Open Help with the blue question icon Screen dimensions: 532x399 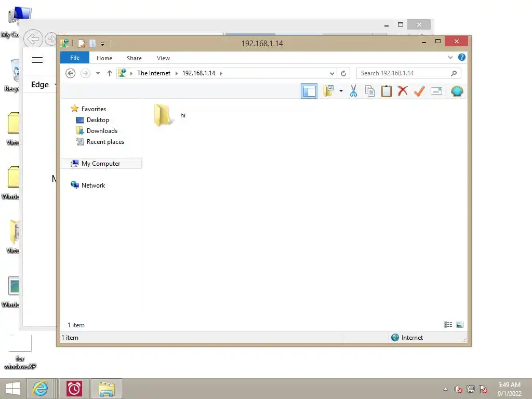tap(462, 57)
